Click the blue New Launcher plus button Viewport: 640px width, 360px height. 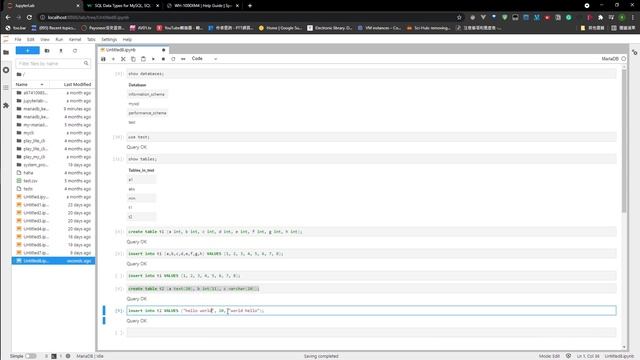tap(27, 51)
